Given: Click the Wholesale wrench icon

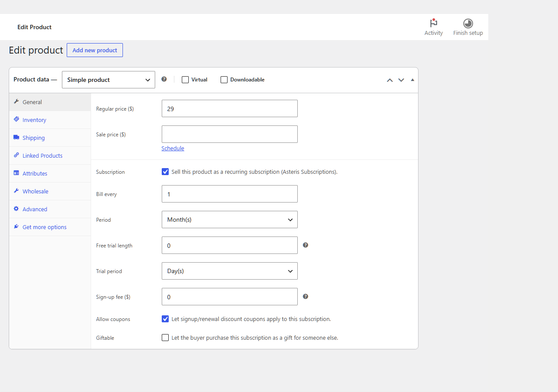Looking at the screenshot, I should point(17,191).
